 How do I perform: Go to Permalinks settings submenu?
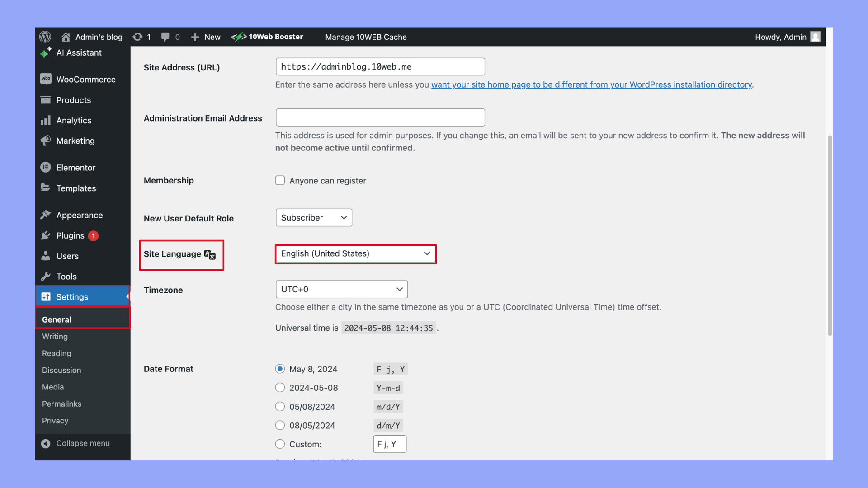click(x=61, y=404)
